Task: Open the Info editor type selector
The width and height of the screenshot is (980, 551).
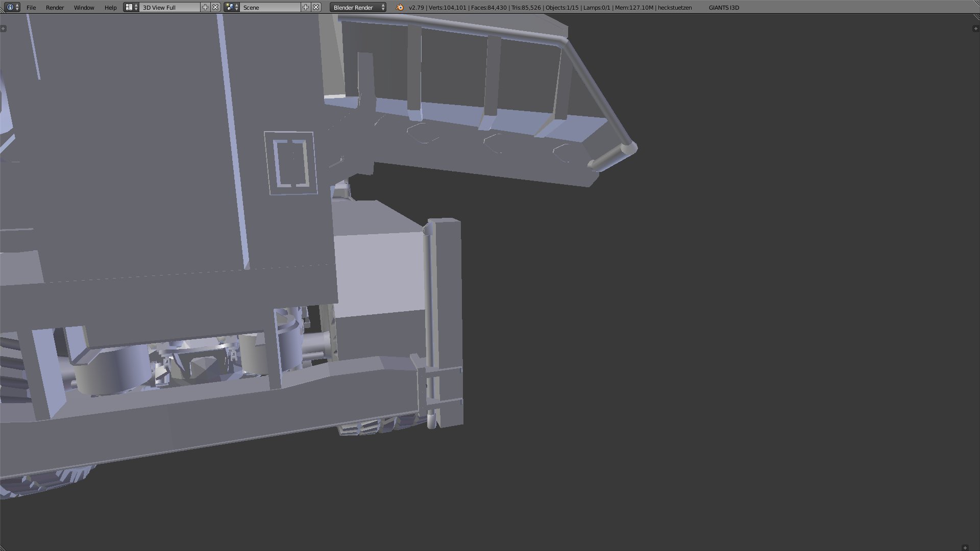Action: point(12,7)
